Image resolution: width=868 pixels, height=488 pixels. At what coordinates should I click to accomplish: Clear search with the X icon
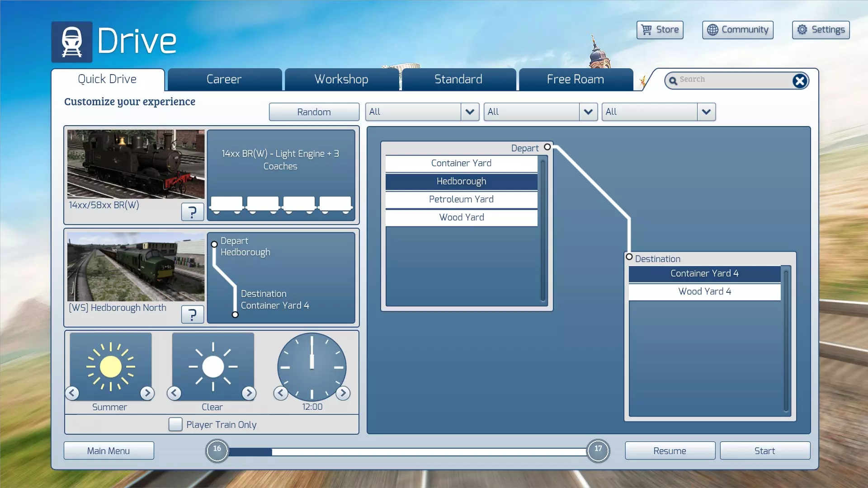pyautogui.click(x=799, y=81)
